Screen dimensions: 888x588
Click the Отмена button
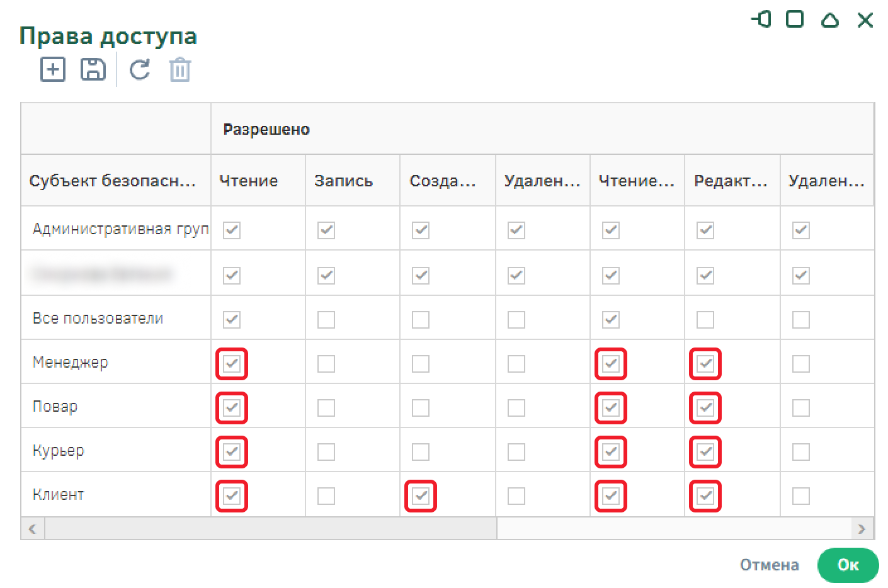tap(769, 565)
